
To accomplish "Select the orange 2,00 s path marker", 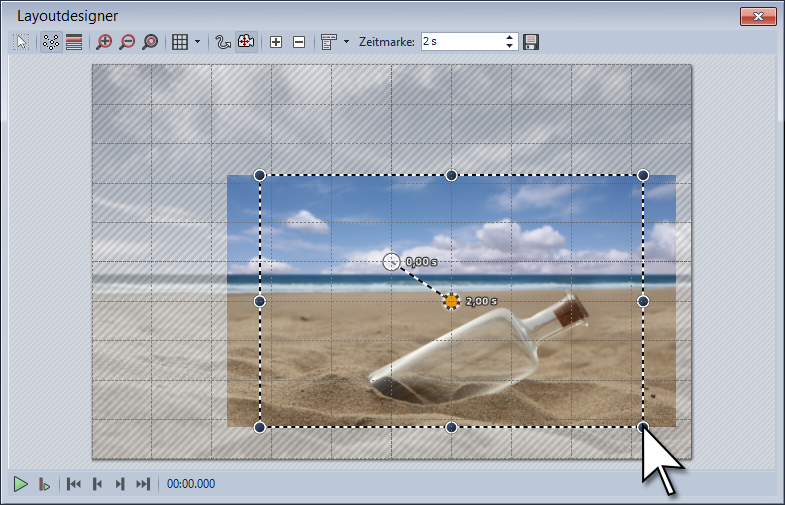I will tap(452, 301).
